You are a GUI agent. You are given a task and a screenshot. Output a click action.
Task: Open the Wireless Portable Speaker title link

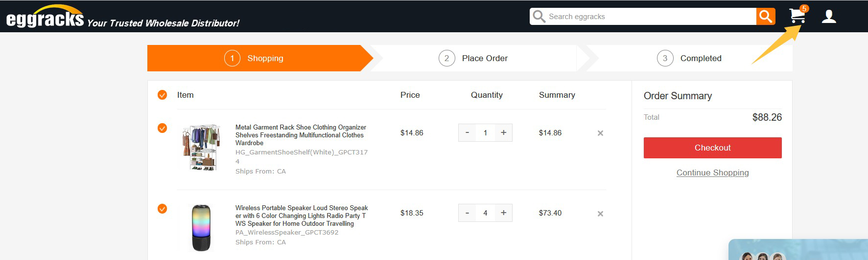[x=302, y=216]
